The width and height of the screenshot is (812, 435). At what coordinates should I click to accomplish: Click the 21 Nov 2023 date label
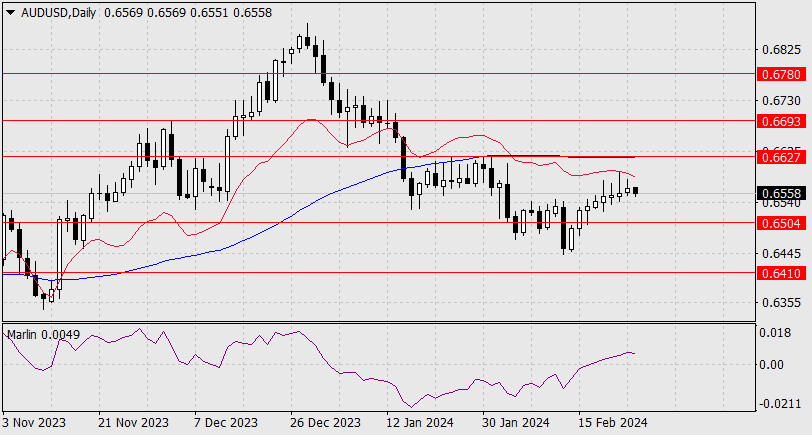[x=134, y=423]
